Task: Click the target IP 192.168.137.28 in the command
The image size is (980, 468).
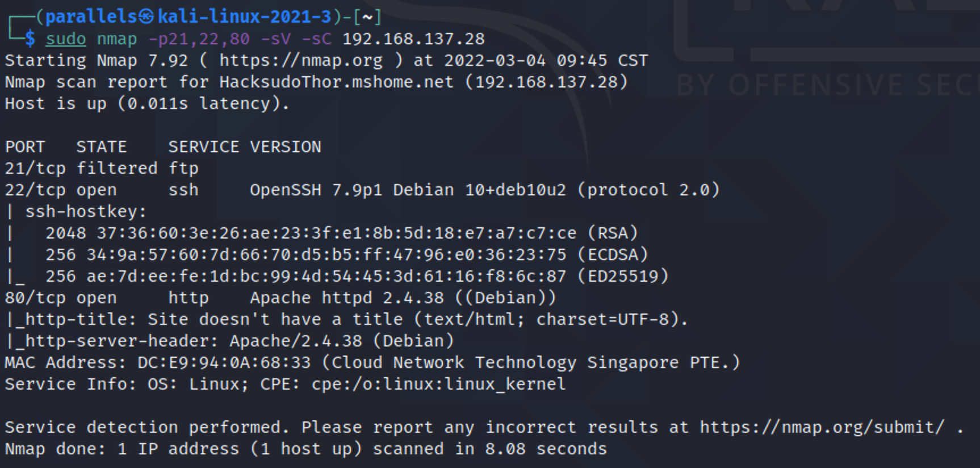Action: 413,39
